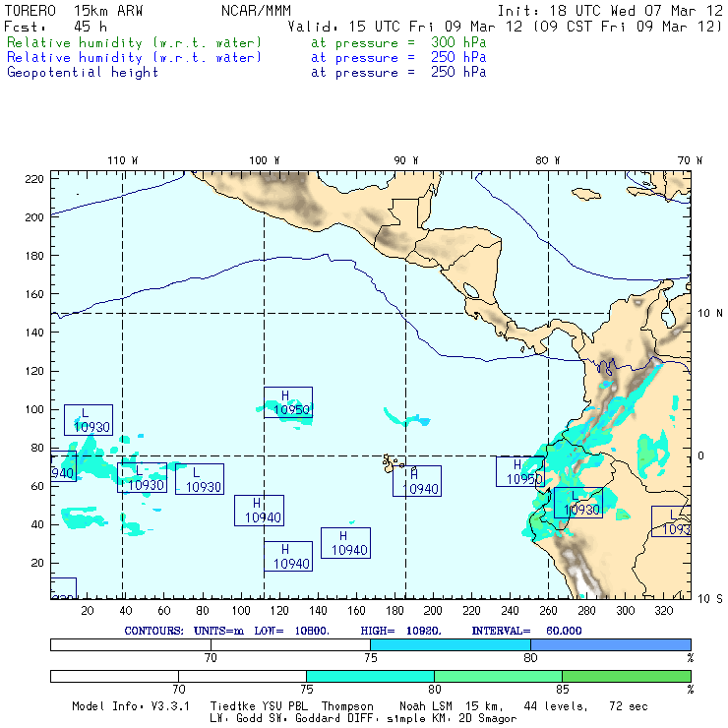Select the "90 W" longitude label
This screenshot has height=728, width=728.
(x=405, y=160)
